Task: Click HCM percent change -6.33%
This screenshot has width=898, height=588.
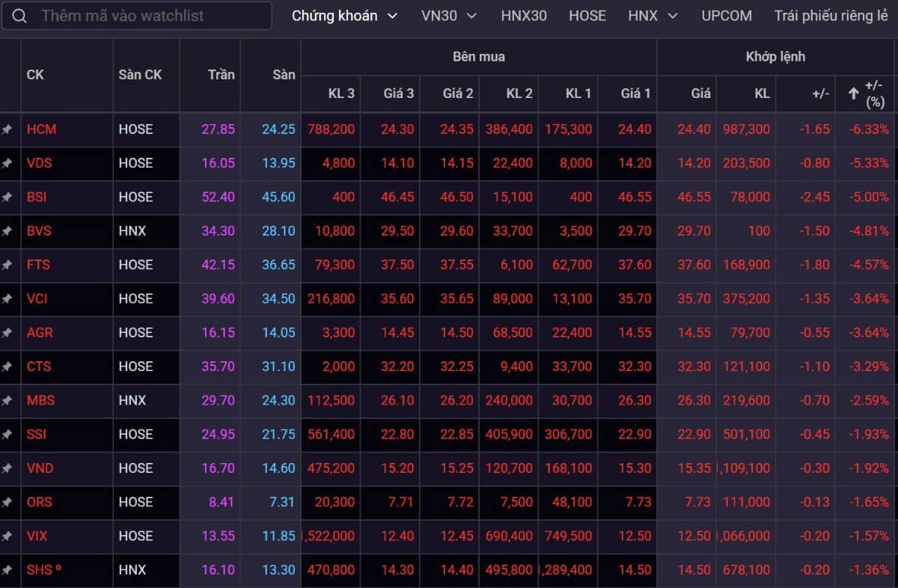Action: click(x=869, y=129)
